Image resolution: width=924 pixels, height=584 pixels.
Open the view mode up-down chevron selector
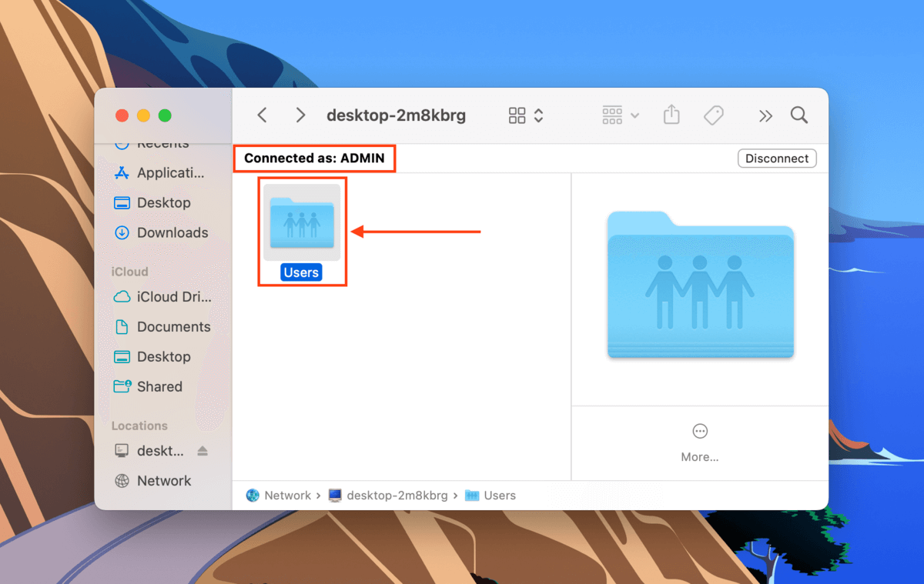(x=539, y=115)
